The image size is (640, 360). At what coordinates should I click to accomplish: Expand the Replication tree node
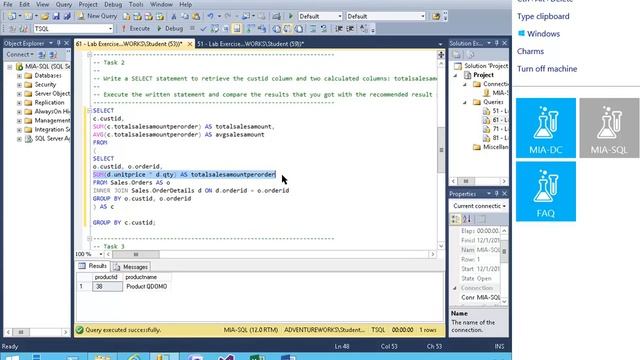point(19,103)
